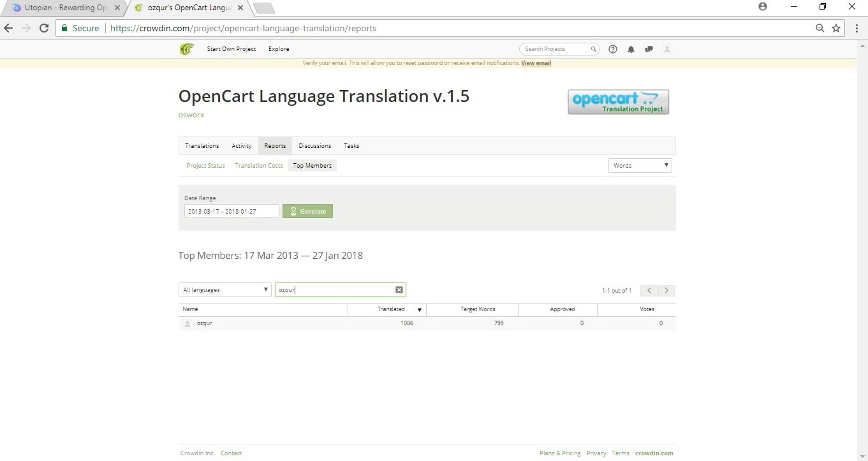Viewport: 868px width, 461px height.
Task: Open Project Status report
Action: 206,166
